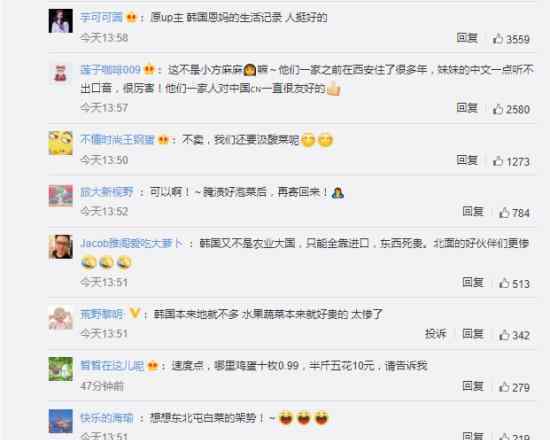This screenshot has height=440, width=550.
Task: Reply to the 47分钟前 comment
Action: (473, 386)
